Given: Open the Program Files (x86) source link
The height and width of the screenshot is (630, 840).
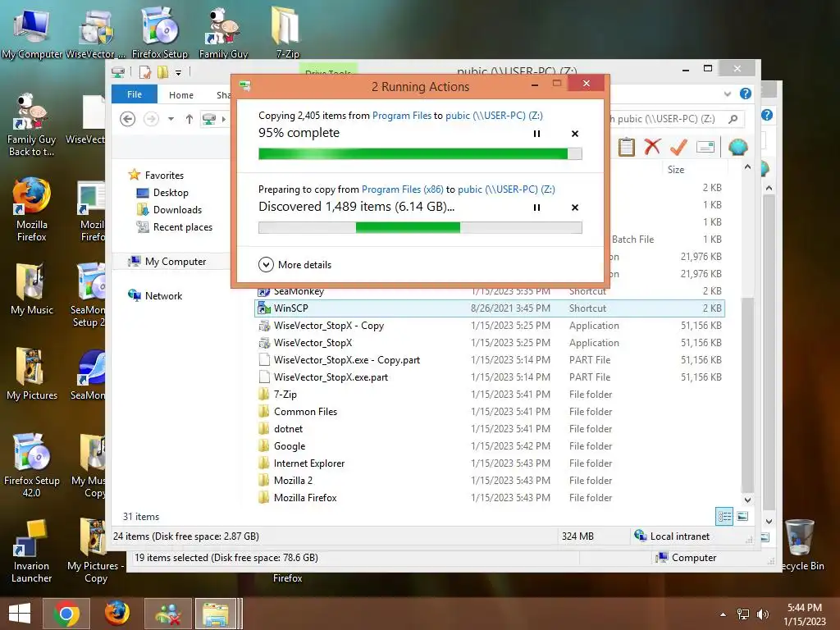Looking at the screenshot, I should pyautogui.click(x=402, y=189).
